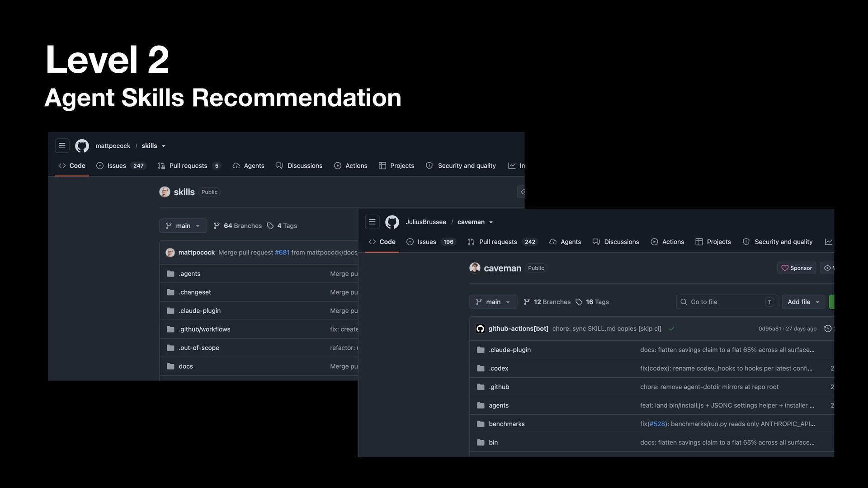View 16 Tags link in caveman repo
Screen dimensions: 868x488
point(592,302)
